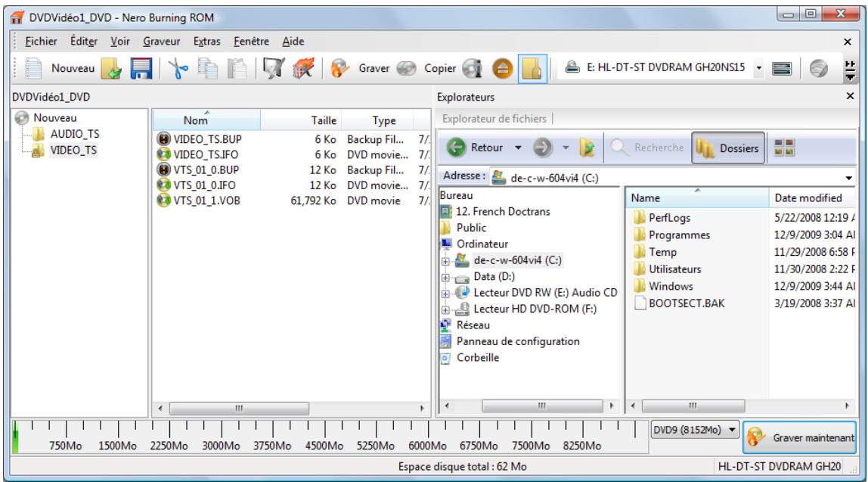Expand the toolbar overflow chevron
Viewport: 868px width, 482px height.
click(850, 71)
